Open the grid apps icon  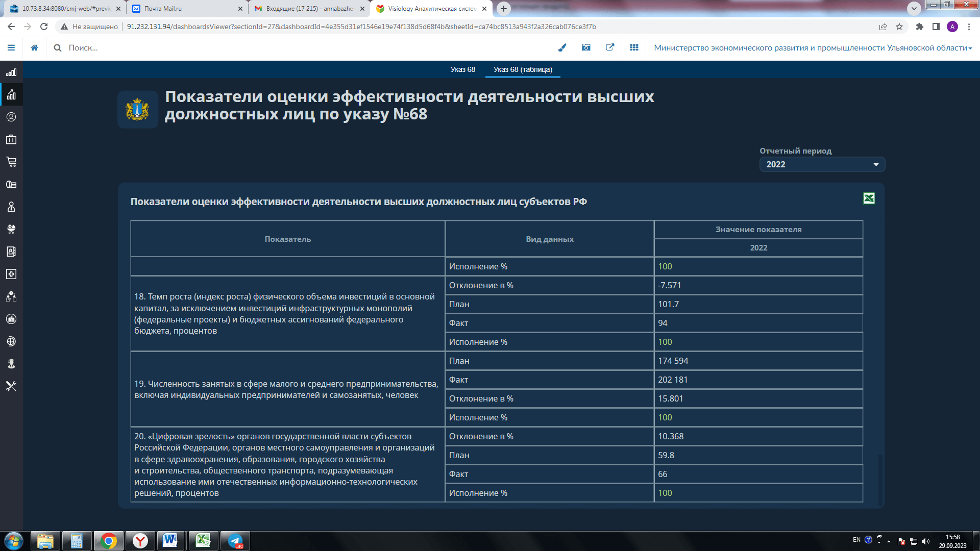(x=634, y=47)
